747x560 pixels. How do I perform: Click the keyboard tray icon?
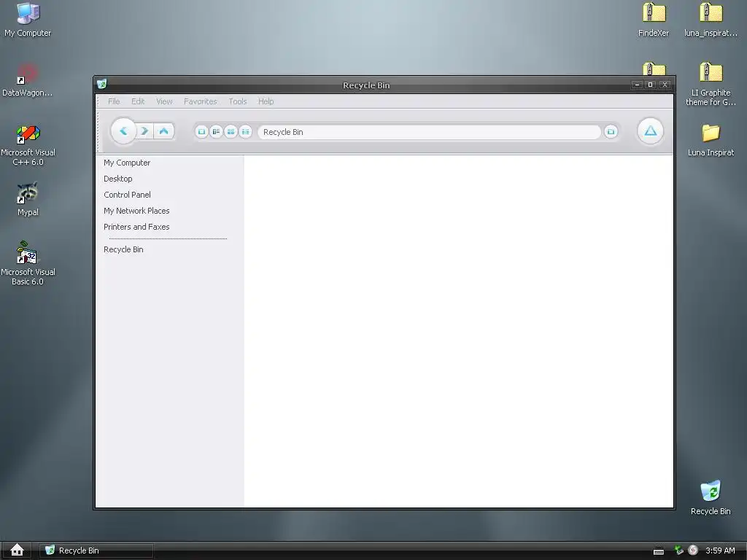coord(659,551)
